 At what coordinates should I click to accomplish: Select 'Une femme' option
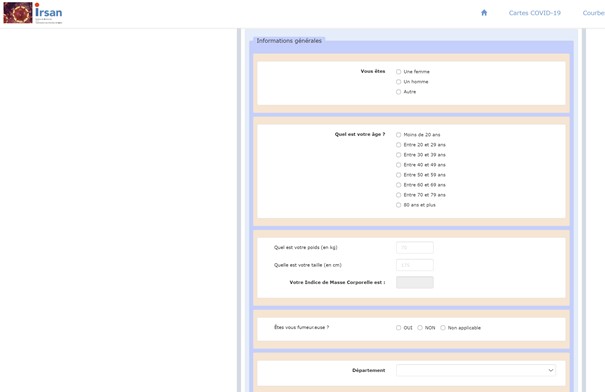pyautogui.click(x=399, y=72)
